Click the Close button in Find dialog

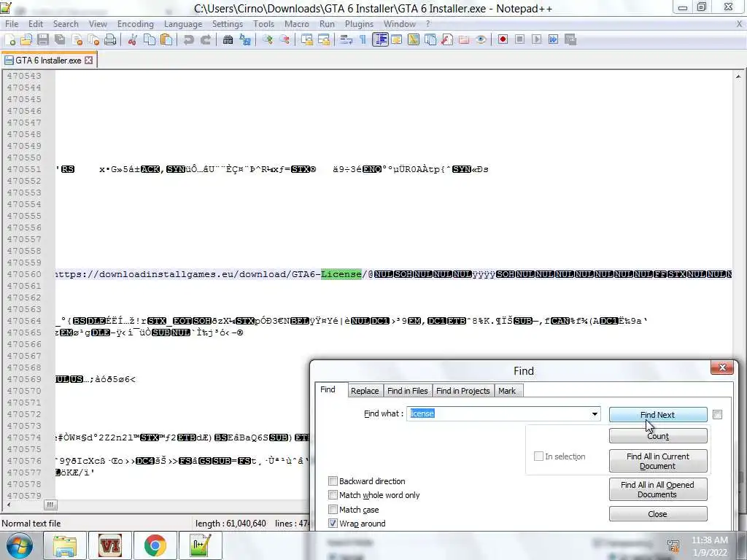coord(657,514)
